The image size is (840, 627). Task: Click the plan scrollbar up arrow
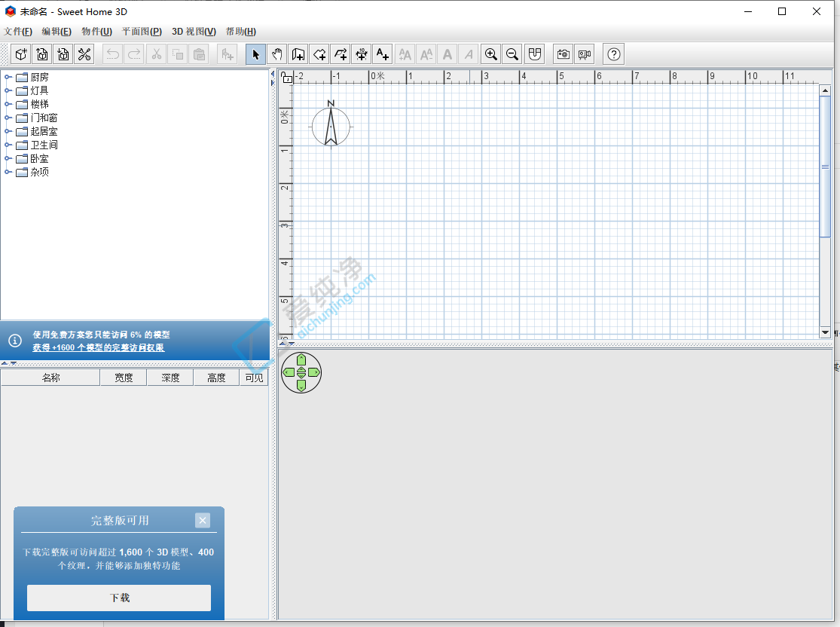[825, 90]
